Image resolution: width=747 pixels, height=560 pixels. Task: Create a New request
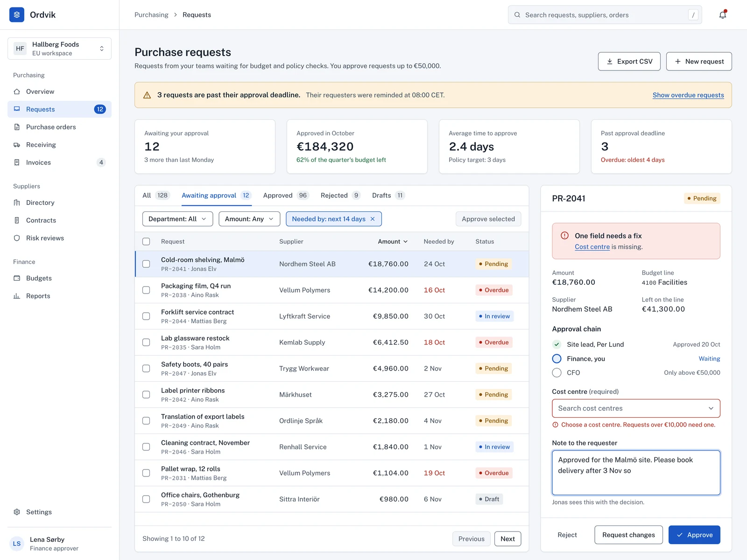click(699, 62)
